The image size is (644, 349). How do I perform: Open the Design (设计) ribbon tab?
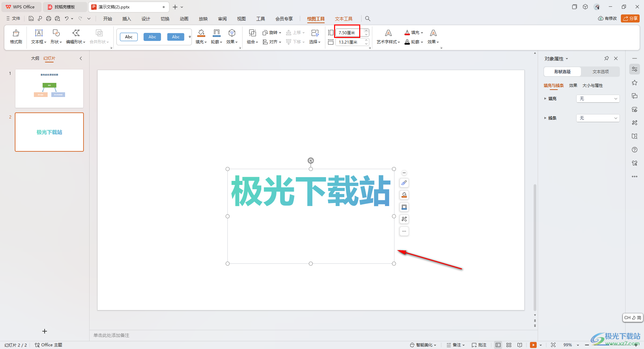coord(146,19)
